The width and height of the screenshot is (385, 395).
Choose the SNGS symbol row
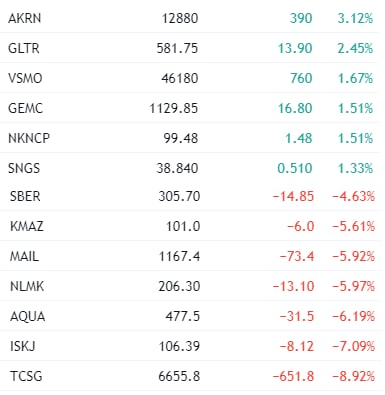click(190, 168)
